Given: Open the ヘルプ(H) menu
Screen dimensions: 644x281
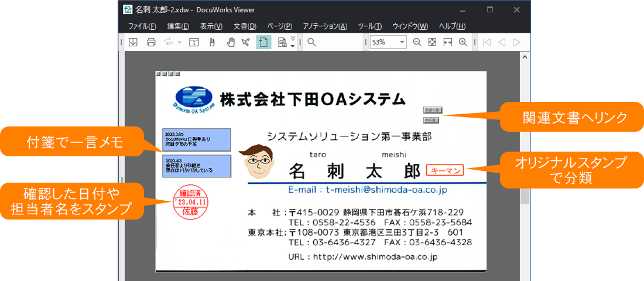Looking at the screenshot, I should [452, 26].
